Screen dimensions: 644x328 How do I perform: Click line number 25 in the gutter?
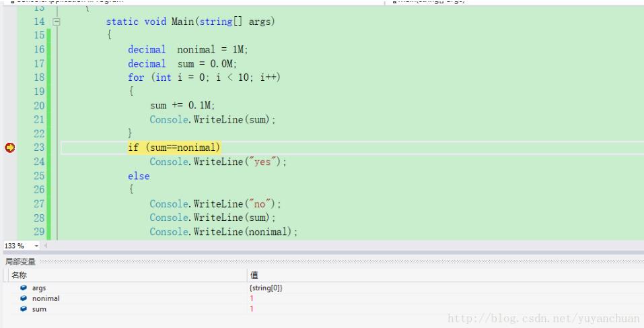(39, 176)
